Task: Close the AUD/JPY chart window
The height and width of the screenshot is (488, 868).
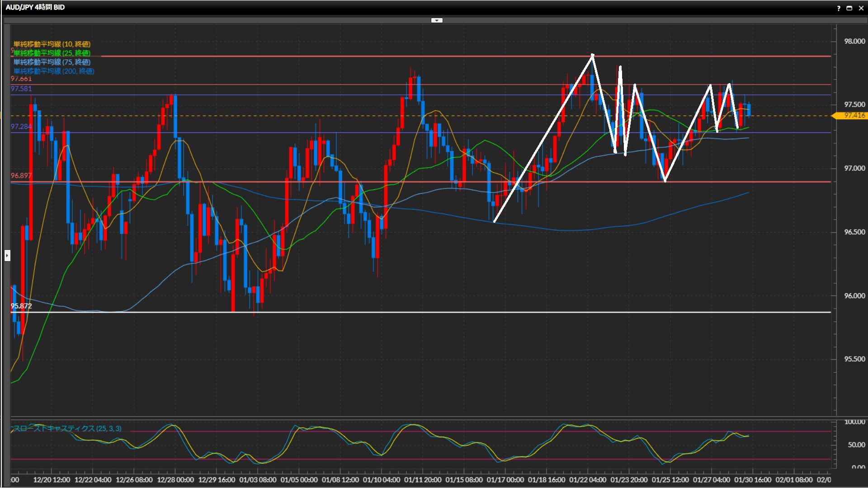Action: (x=861, y=8)
